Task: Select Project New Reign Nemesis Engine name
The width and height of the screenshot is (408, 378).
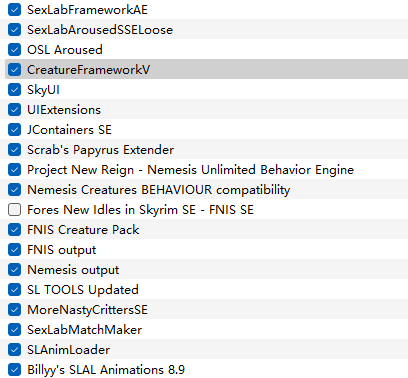Action: click(x=190, y=170)
